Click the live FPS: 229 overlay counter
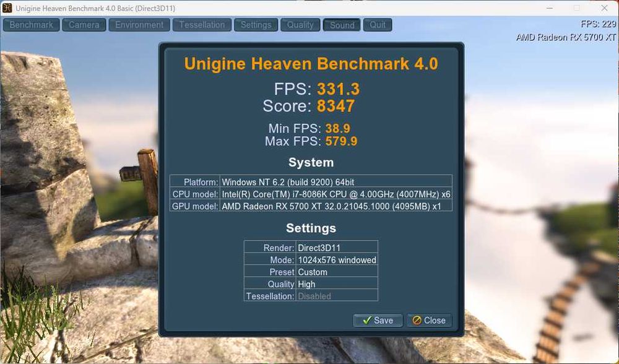 [x=598, y=24]
